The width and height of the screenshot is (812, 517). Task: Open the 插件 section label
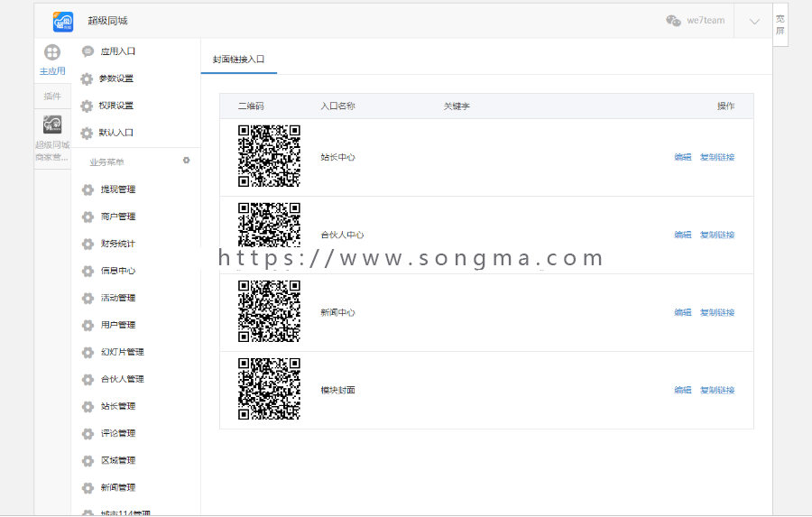click(x=52, y=96)
